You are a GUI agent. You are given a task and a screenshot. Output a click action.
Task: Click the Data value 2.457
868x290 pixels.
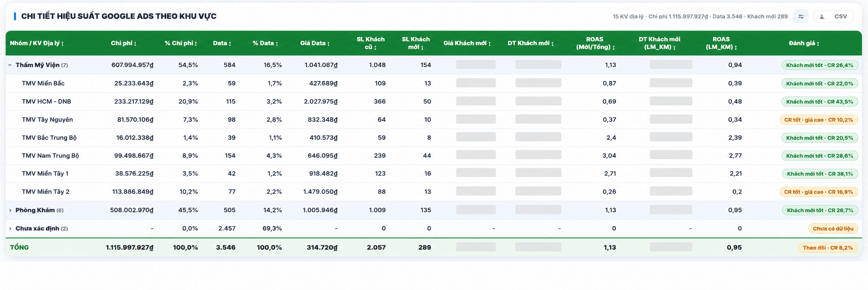pyautogui.click(x=227, y=228)
